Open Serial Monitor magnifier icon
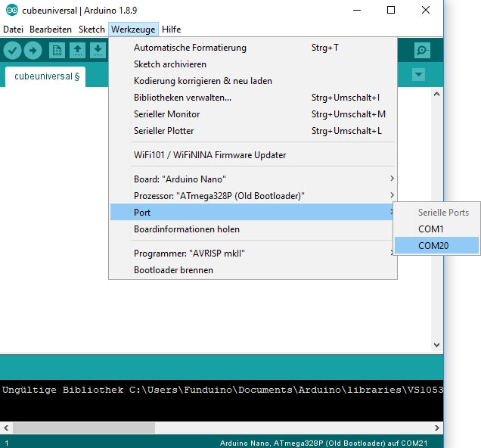Screen dimensions: 481x448 click(x=422, y=50)
